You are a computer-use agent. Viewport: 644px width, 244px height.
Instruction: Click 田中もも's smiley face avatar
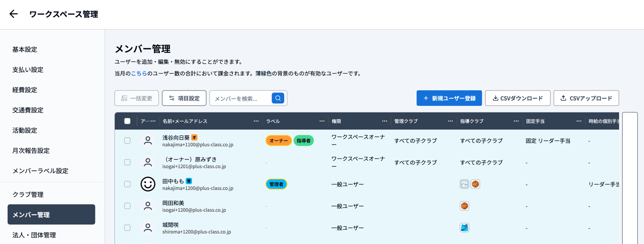148,184
